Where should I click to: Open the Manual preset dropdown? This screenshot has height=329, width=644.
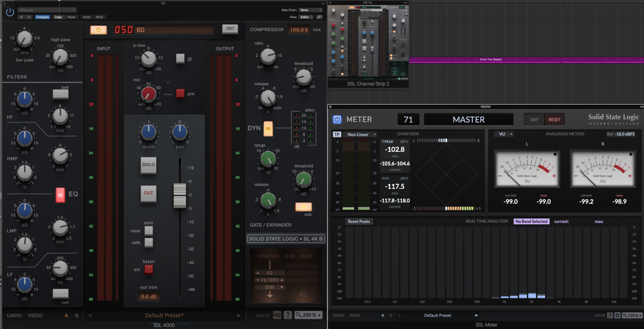[x=47, y=10]
